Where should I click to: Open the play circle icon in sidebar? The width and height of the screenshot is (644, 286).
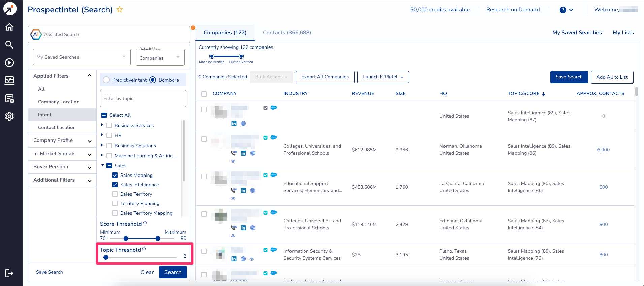click(9, 63)
